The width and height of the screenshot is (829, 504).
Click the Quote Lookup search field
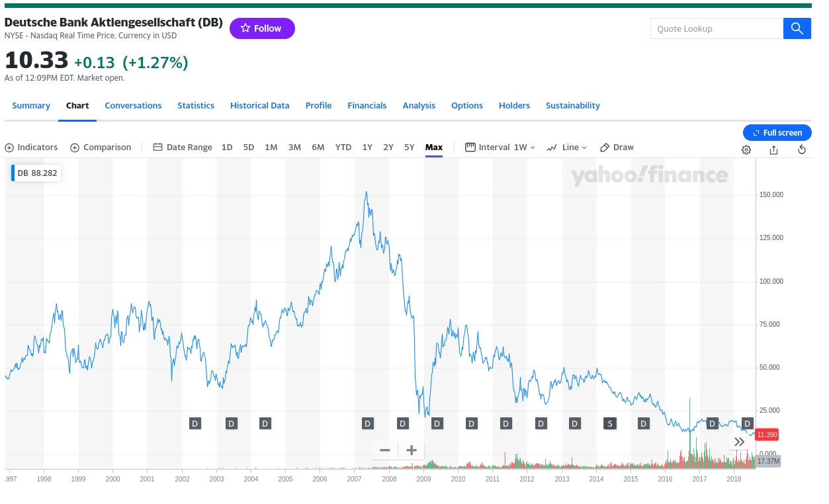click(x=717, y=28)
